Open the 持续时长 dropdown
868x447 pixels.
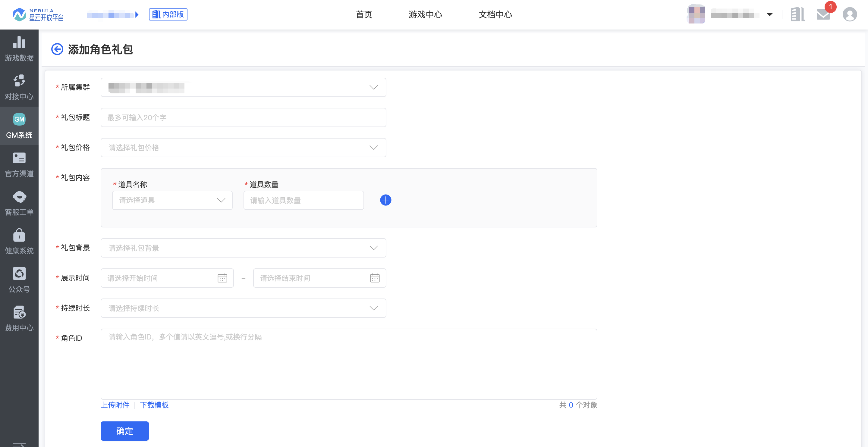tap(243, 308)
